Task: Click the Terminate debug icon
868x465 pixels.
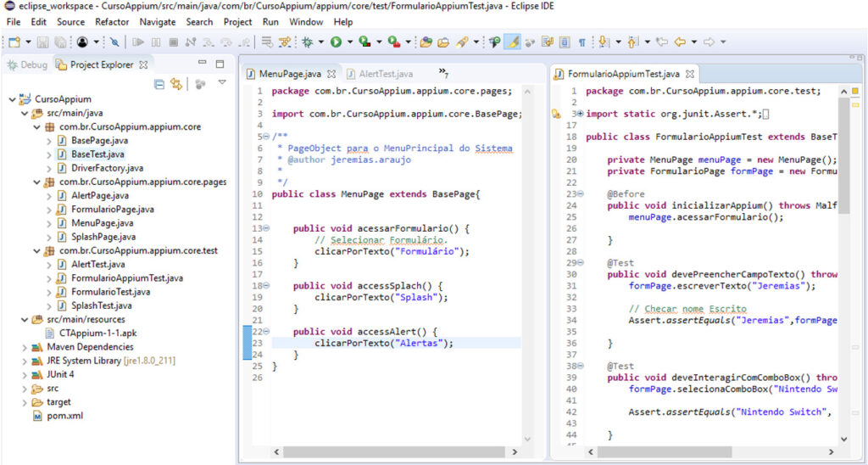Action: click(x=173, y=42)
